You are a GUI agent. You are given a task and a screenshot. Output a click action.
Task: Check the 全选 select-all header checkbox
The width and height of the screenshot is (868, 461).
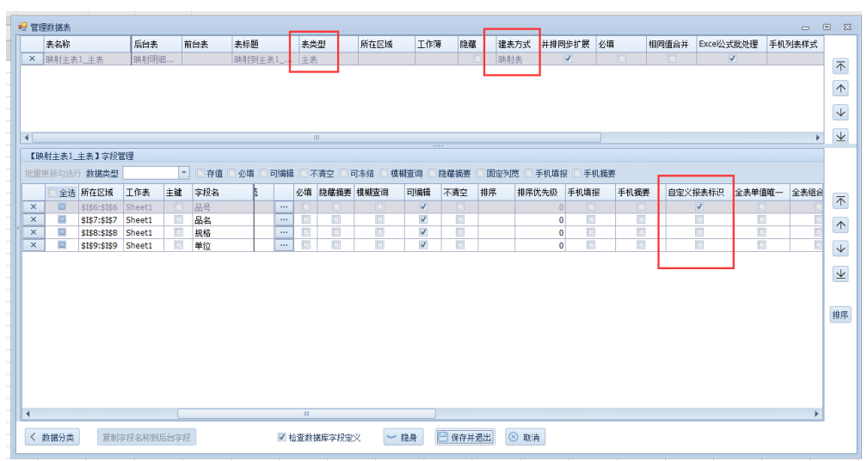click(x=52, y=194)
